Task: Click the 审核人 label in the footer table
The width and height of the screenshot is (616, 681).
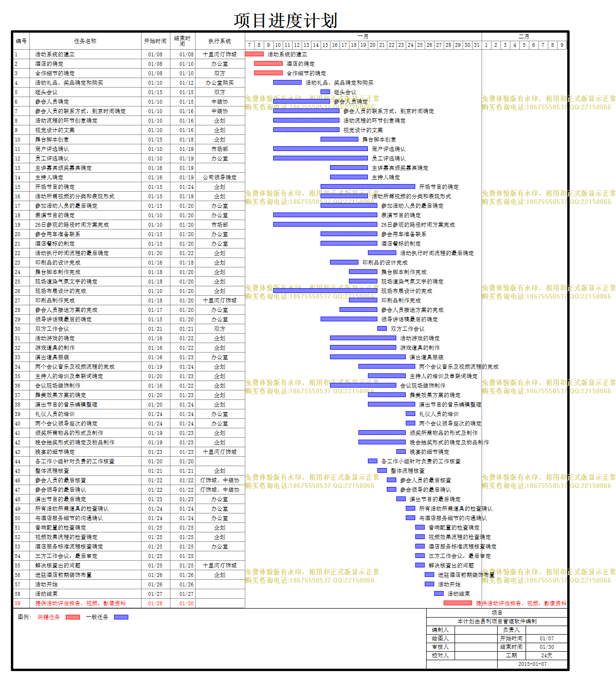Action: pyautogui.click(x=440, y=647)
